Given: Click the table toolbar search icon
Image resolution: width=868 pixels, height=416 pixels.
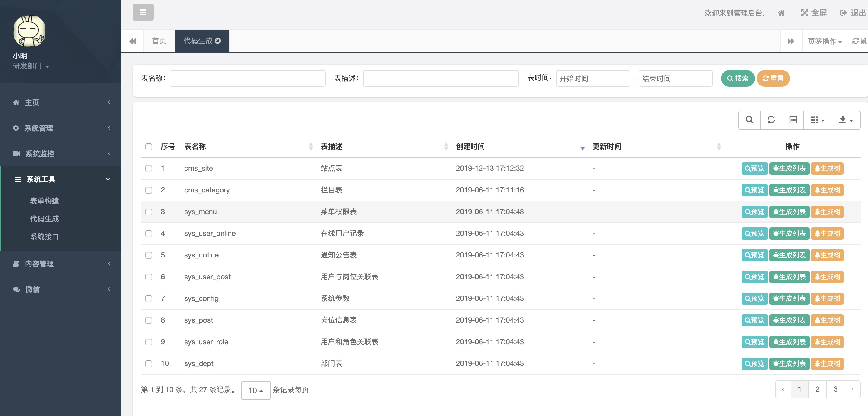Looking at the screenshot, I should pos(749,120).
